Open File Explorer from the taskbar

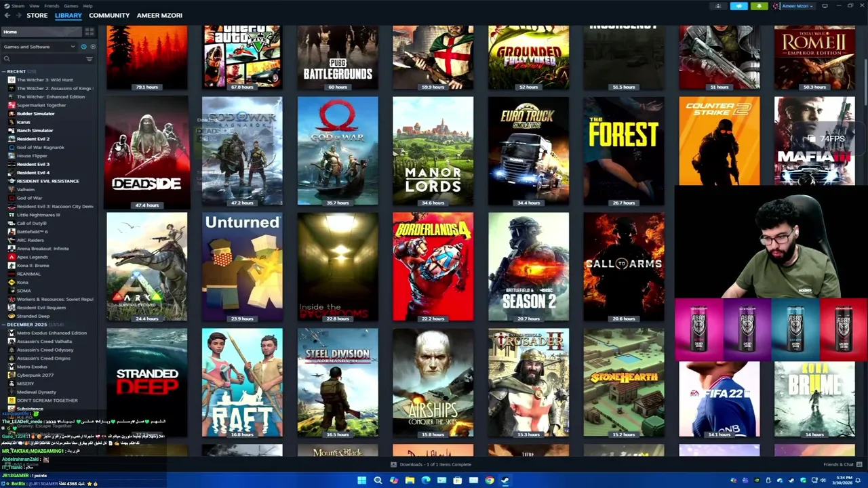(410, 481)
